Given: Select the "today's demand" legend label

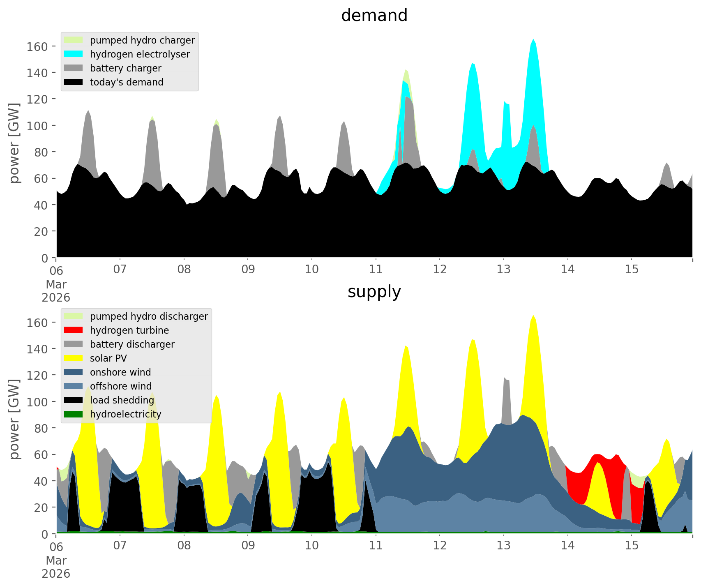Looking at the screenshot, I should 127,82.
